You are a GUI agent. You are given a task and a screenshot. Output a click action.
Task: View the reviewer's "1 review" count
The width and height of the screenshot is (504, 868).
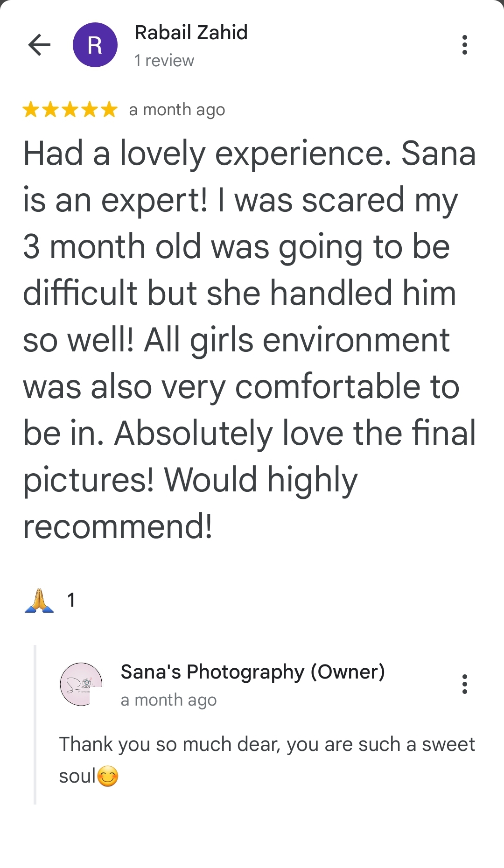click(164, 61)
